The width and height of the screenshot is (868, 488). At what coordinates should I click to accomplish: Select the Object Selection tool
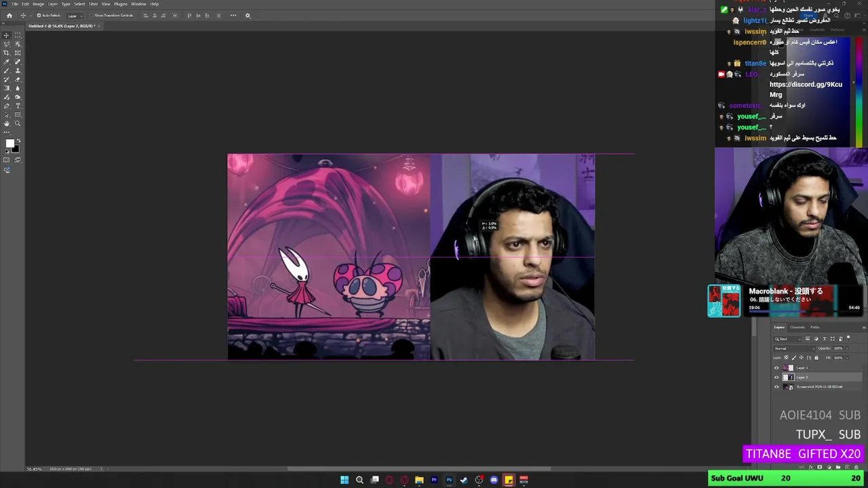pyautogui.click(x=18, y=44)
